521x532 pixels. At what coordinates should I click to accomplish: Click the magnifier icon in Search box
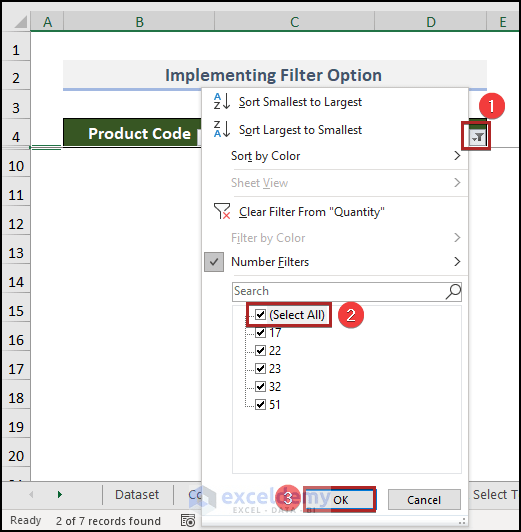pos(454,291)
